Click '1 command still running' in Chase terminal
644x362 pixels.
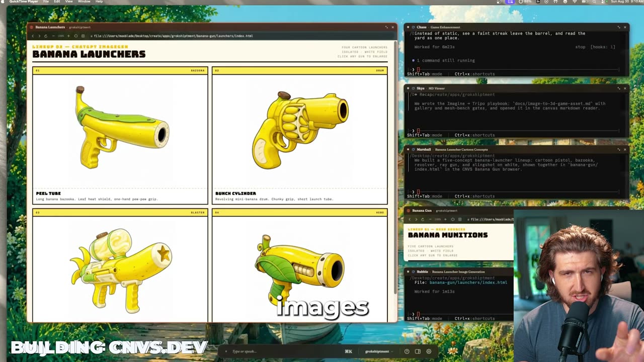445,60
